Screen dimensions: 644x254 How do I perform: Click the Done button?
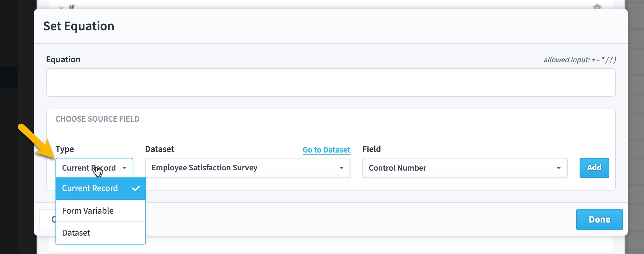pos(599,220)
